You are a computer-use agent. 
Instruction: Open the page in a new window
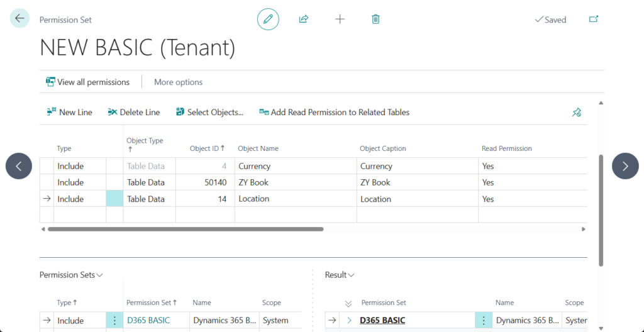tap(593, 19)
